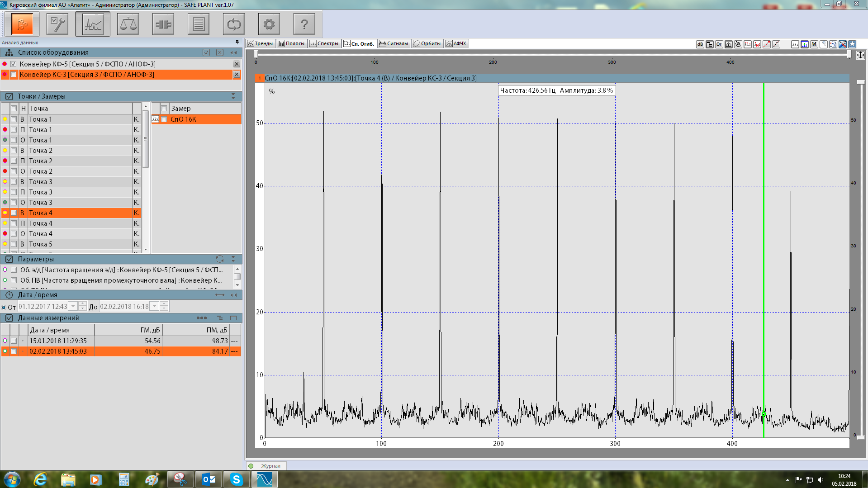The width and height of the screenshot is (868, 488).
Task: Select the data analysis chart toolbar button
Action: [93, 24]
